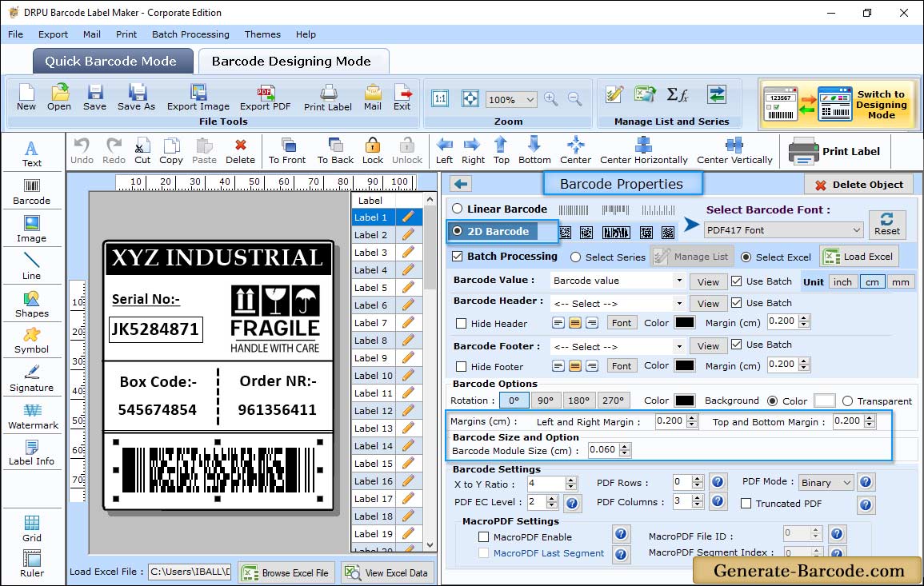Image resolution: width=924 pixels, height=586 pixels.
Task: Increase the Barcode Module Size stepper
Action: (x=625, y=446)
